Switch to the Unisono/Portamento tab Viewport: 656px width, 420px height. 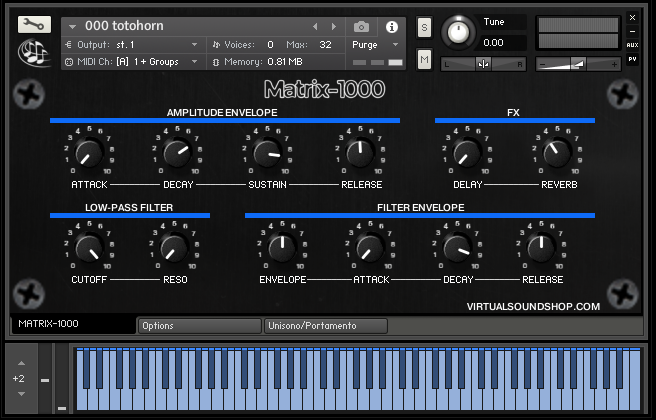324,326
